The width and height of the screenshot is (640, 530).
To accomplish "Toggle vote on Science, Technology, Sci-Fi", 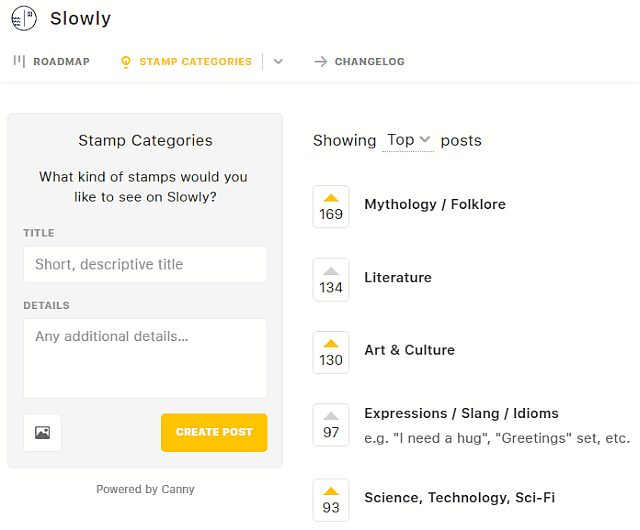I will point(331,499).
